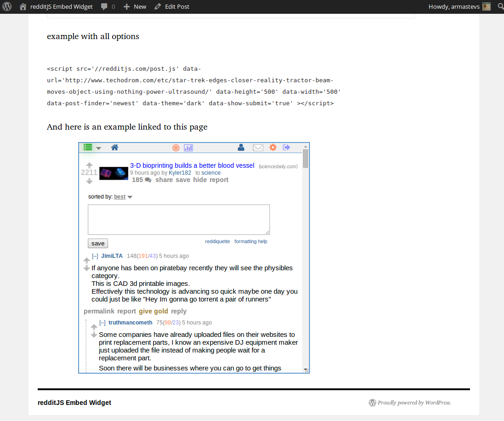Go to the widget home icon

point(115,147)
